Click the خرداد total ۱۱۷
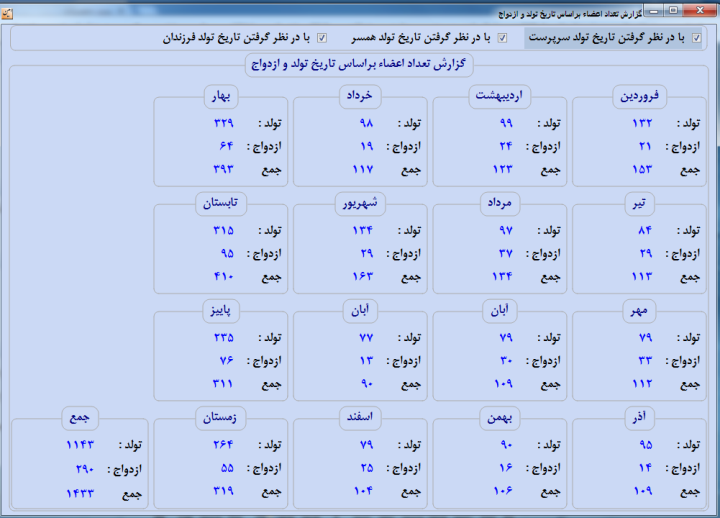 coord(363,169)
